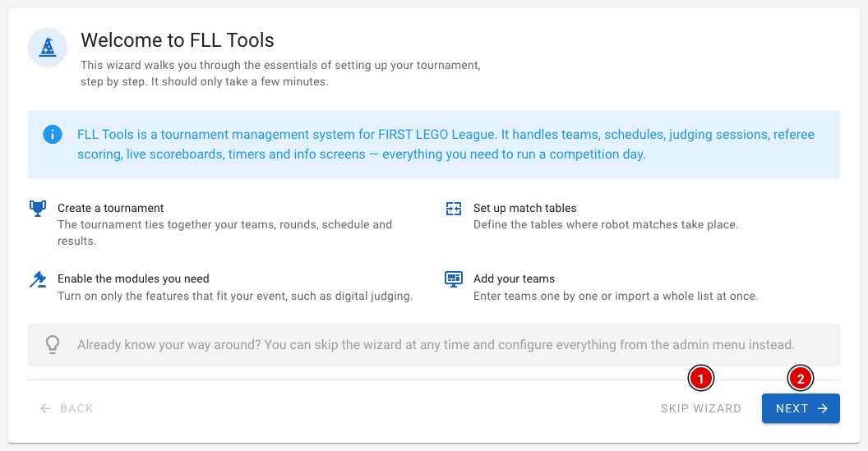Image resolution: width=868 pixels, height=451 pixels.
Task: Click "Enter teams one by one or import" description
Action: tap(616, 296)
